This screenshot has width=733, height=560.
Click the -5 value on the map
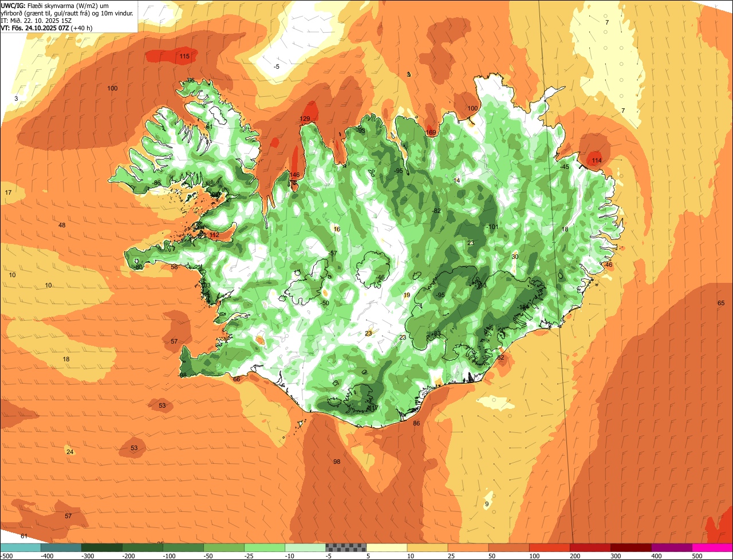tap(277, 66)
